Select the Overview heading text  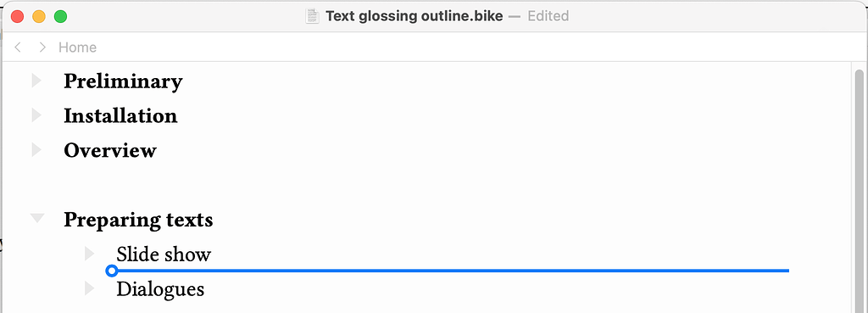110,150
